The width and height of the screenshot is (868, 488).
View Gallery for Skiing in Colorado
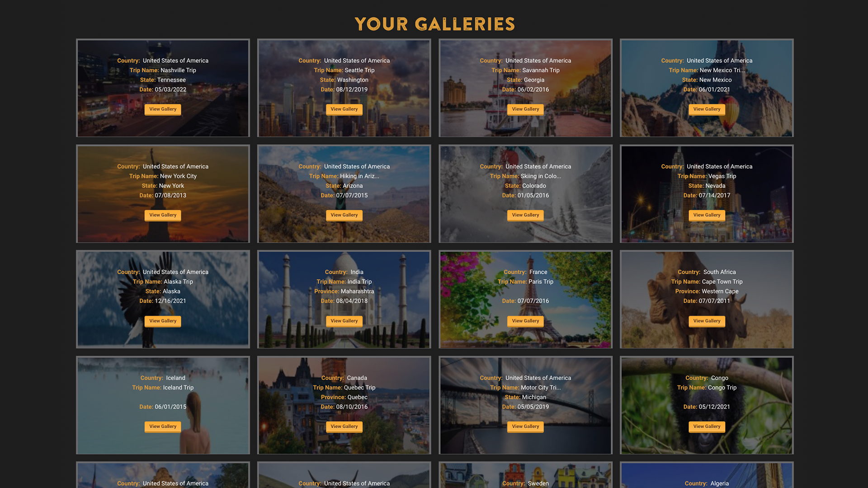pos(525,215)
